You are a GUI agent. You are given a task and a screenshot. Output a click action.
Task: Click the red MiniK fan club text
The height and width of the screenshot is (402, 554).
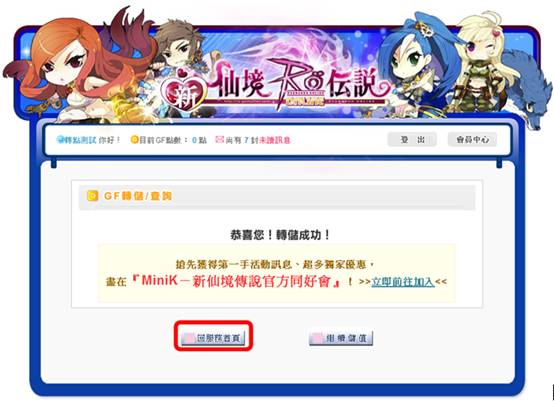tap(236, 281)
